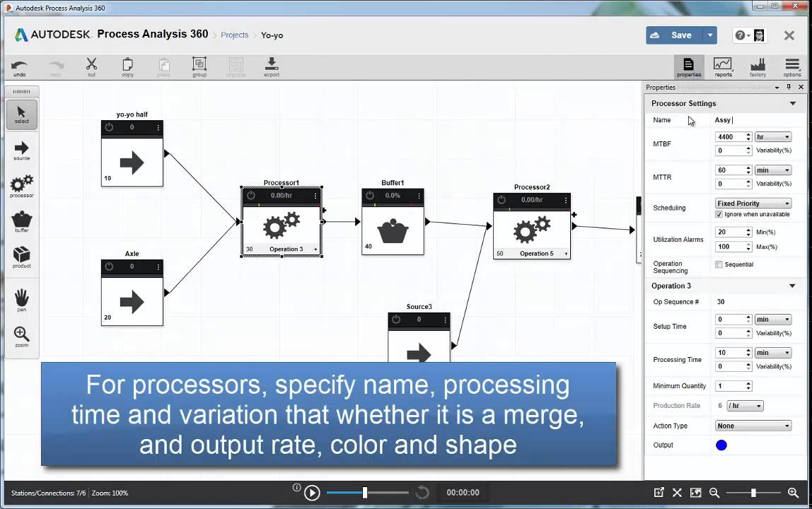This screenshot has height=509, width=812.
Task: Activate the zoom magnifier tool
Action: point(22,337)
